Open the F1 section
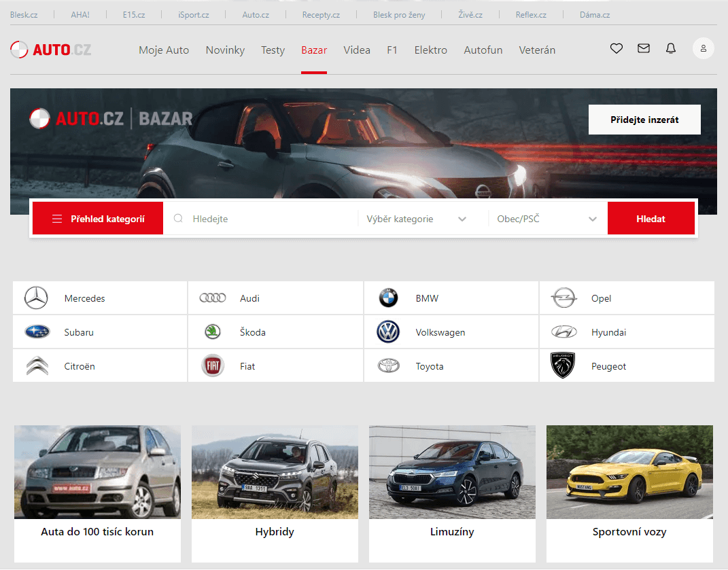This screenshot has height=570, width=728. point(392,50)
